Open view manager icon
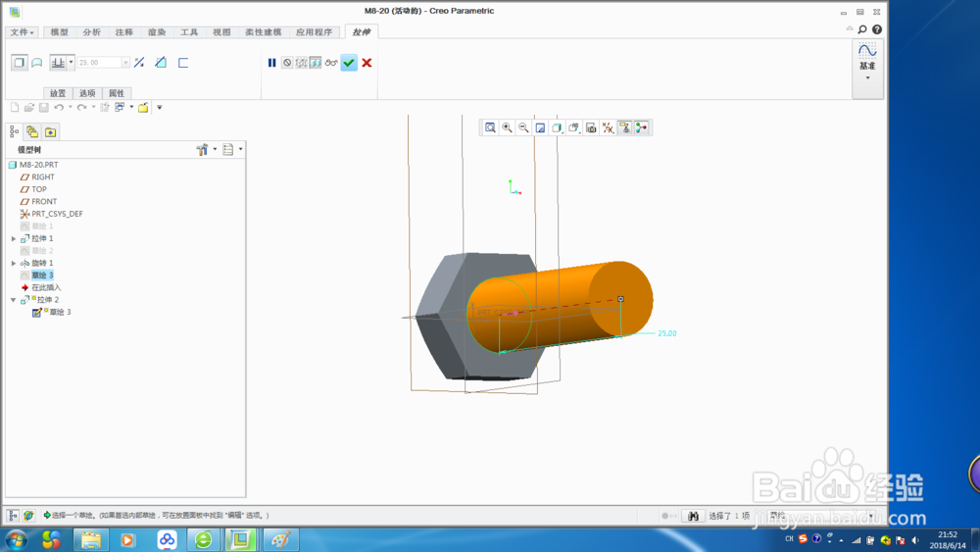This screenshot has height=552, width=980. 591,127
